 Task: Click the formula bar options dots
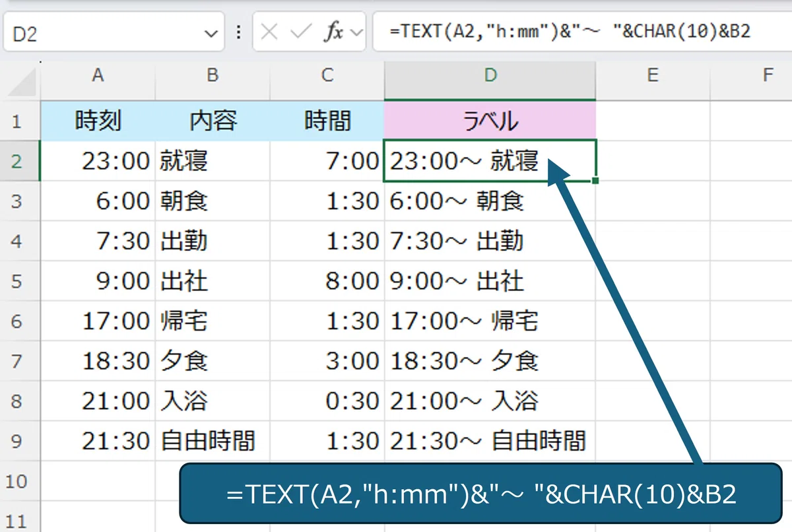[x=238, y=32]
